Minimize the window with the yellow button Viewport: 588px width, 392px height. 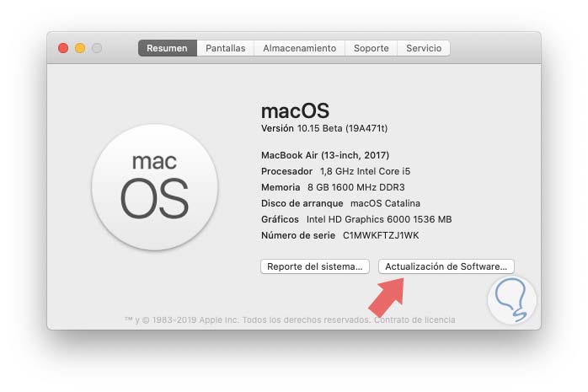[x=80, y=48]
